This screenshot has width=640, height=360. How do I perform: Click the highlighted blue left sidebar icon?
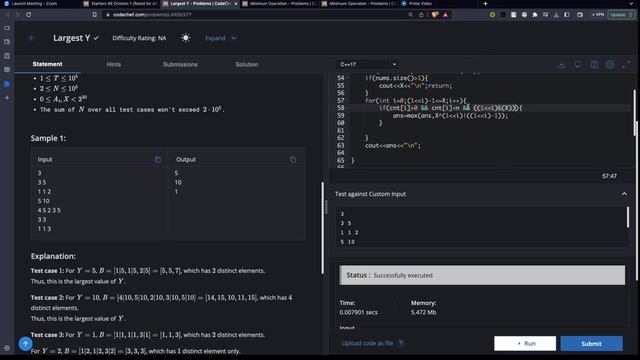tap(7, 84)
